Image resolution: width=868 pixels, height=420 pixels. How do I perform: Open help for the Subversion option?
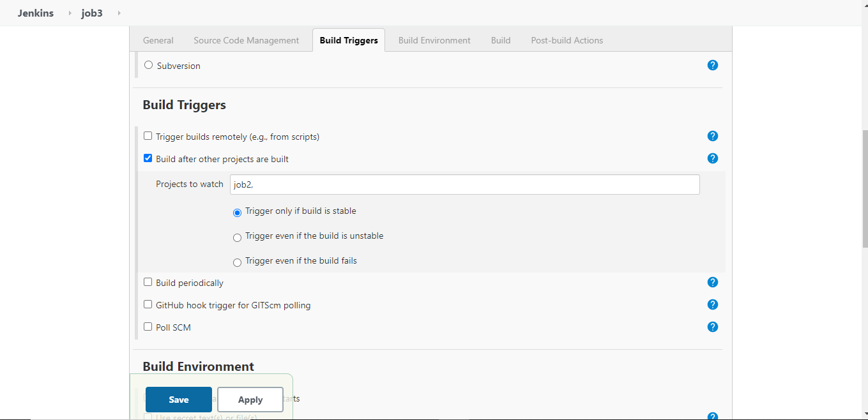pos(712,64)
